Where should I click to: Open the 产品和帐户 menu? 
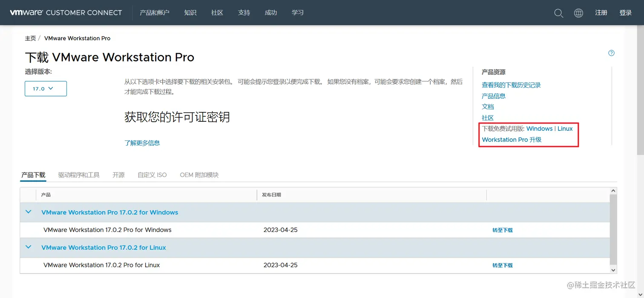[x=155, y=13]
